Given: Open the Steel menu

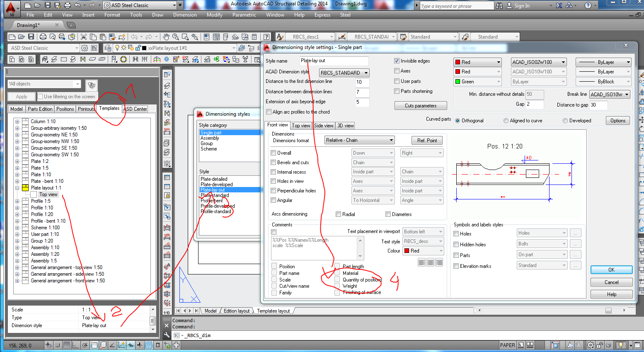Looking at the screenshot, I should [x=345, y=15].
